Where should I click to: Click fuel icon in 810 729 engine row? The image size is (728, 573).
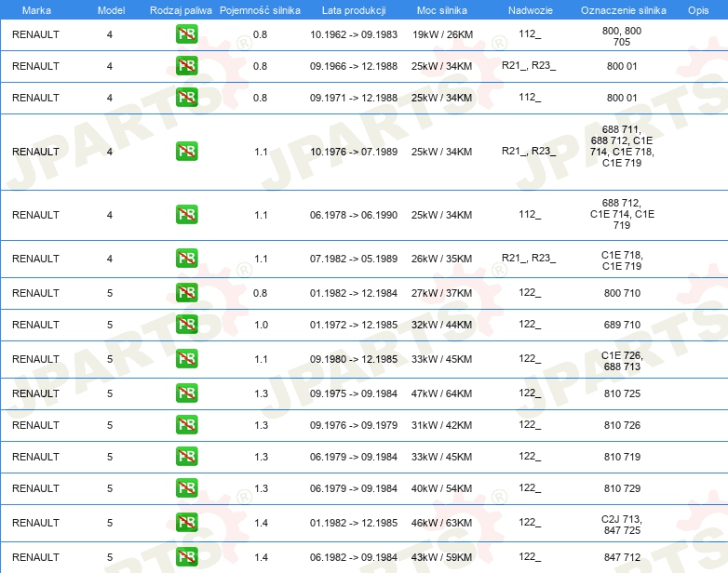[x=186, y=488]
